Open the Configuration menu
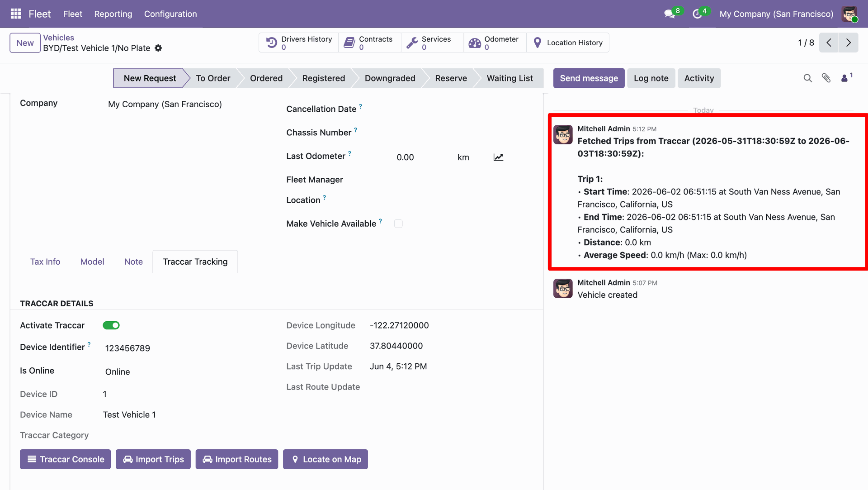868x490 pixels. 170,14
